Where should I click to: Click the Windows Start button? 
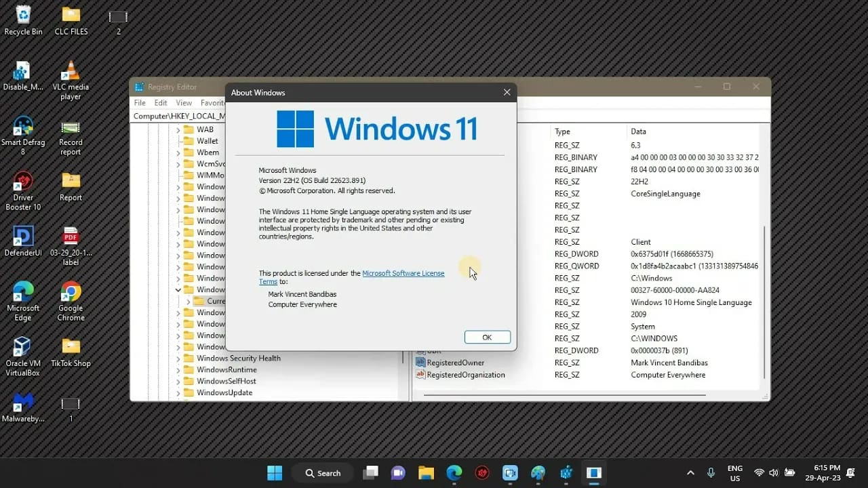(274, 473)
